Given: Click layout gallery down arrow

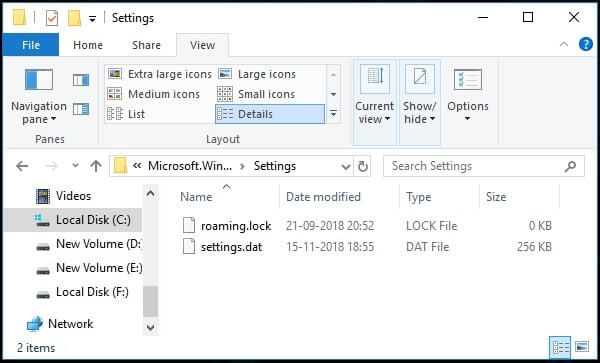Looking at the screenshot, I should click(333, 94).
